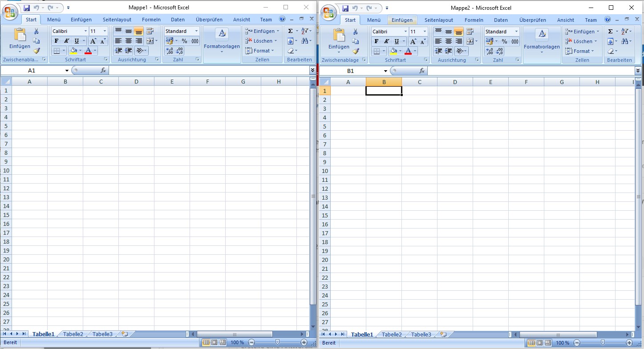The width and height of the screenshot is (644, 349).
Task: Toggle align text right in Mappe2
Action: 459,41
